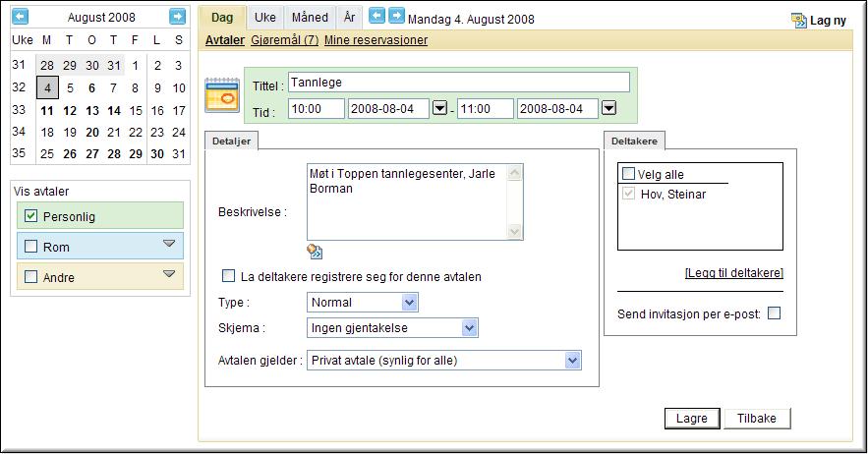Select day 20 in mini calendar
This screenshot has height=454, width=868.
[91, 133]
